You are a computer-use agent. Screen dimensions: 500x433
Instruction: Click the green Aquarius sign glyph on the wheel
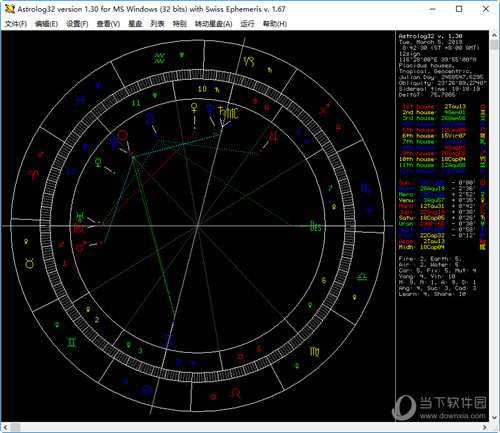tap(159, 58)
